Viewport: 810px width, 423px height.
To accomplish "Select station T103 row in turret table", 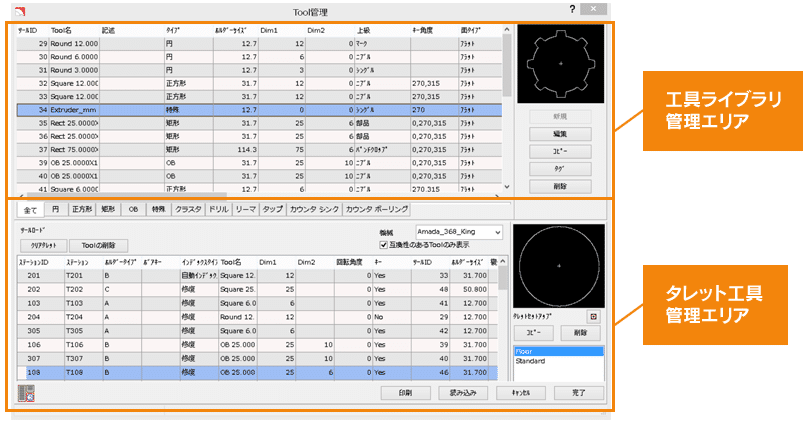I will coord(257,303).
